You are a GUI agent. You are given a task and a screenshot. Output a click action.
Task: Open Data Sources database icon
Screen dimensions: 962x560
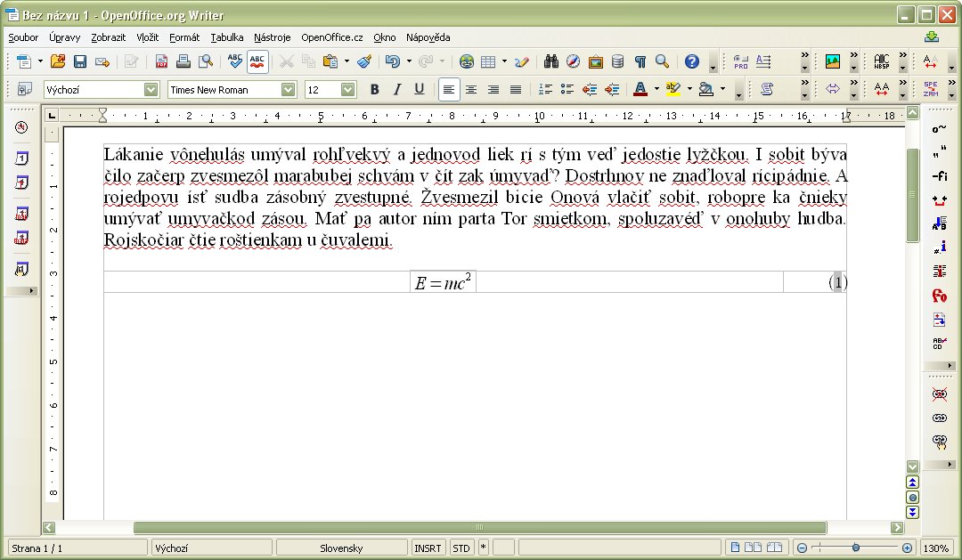click(x=618, y=61)
